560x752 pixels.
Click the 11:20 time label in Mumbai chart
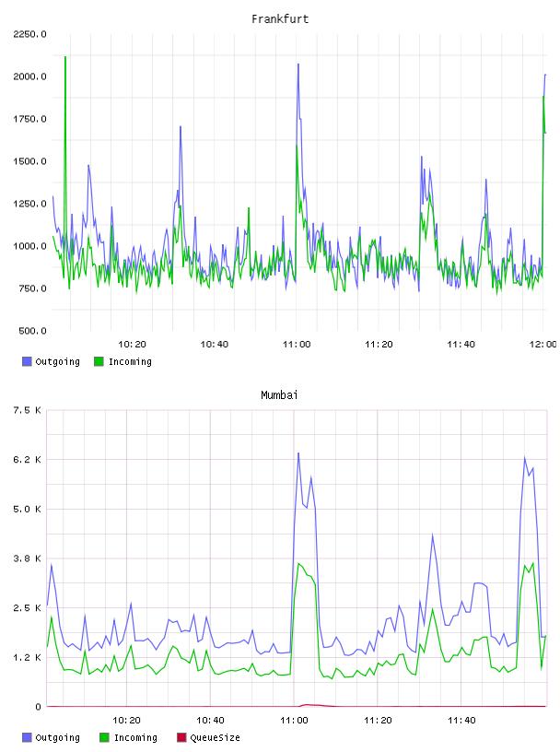[378, 721]
